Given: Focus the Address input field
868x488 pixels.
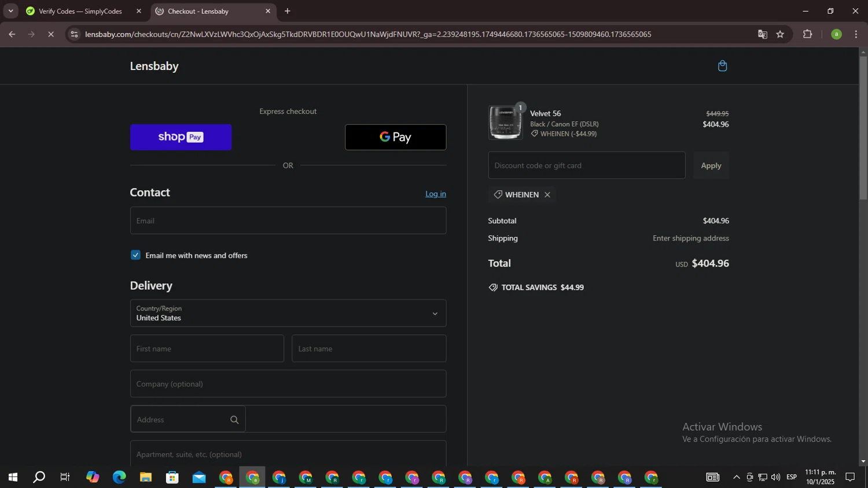Looking at the screenshot, I should (x=288, y=419).
